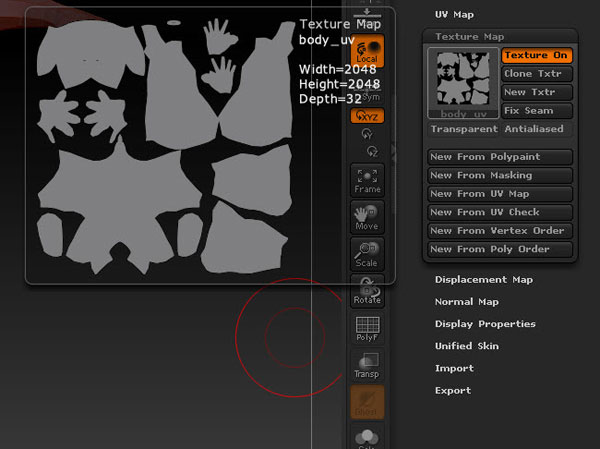The image size is (600, 449).
Task: Create New From Vertex Order texture
Action: (x=500, y=231)
